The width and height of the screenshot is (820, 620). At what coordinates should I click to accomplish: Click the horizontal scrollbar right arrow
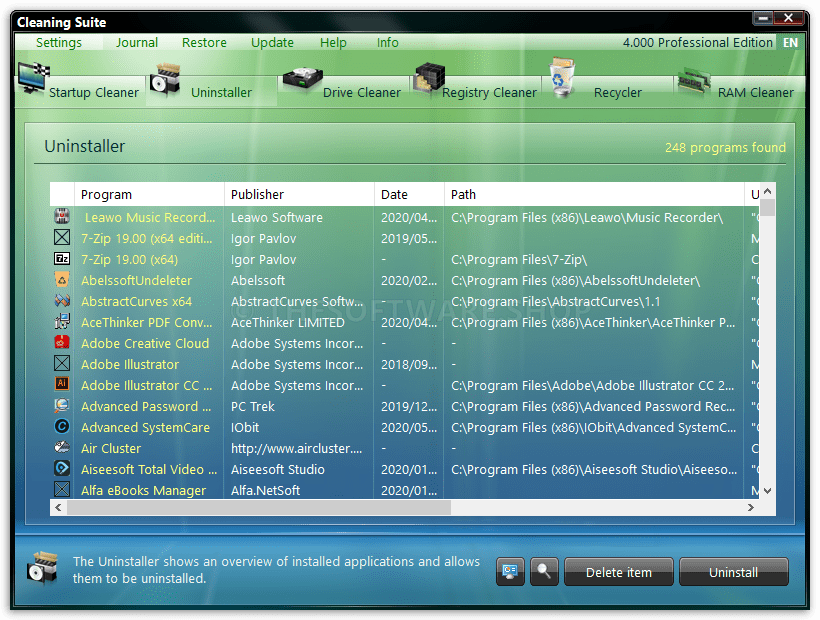[x=750, y=507]
